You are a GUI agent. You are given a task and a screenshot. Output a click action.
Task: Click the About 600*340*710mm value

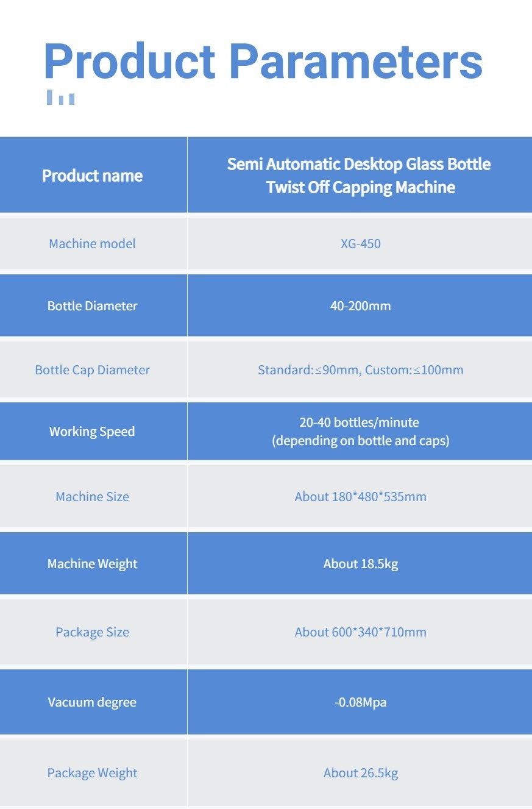(x=360, y=632)
